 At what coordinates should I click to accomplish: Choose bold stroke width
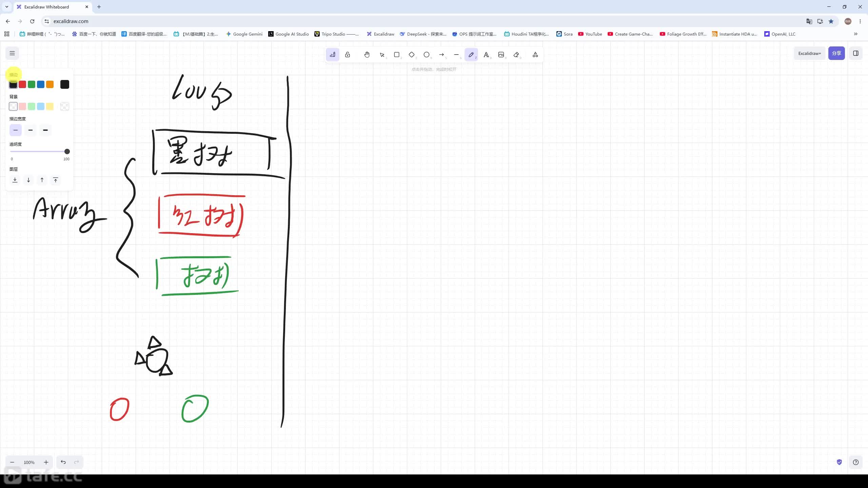[x=31, y=130]
